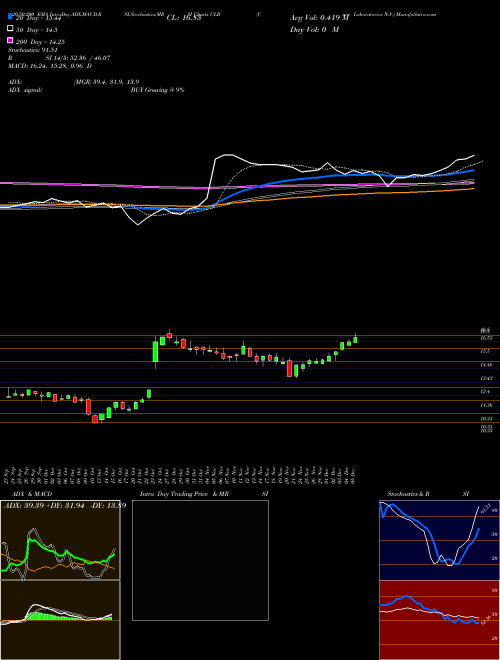
Task: Select the '50 Day - 14.5' legend text
Action: pyautogui.click(x=37, y=30)
